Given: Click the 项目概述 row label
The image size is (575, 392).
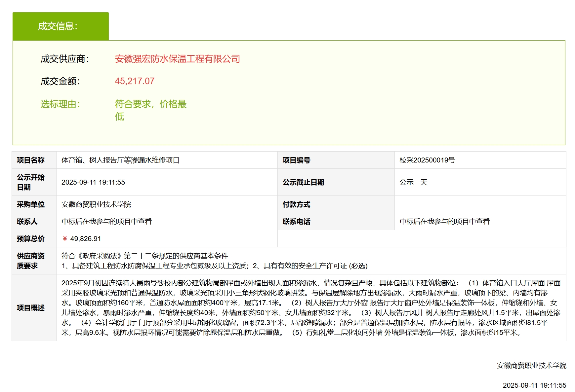Looking at the screenshot, I should coord(31,308).
